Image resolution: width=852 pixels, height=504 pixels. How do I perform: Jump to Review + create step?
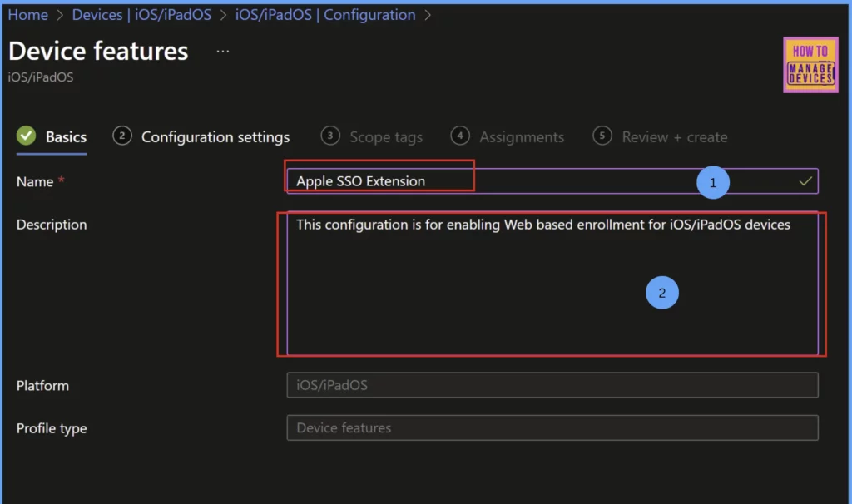tap(674, 137)
